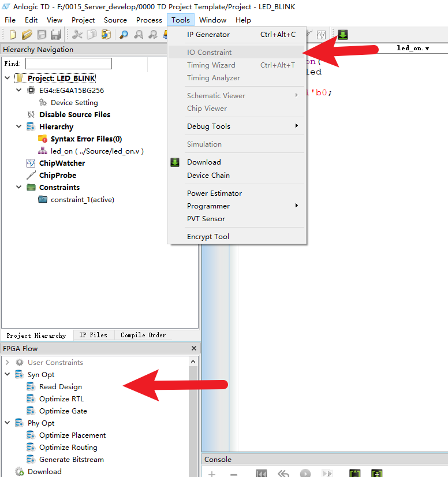This screenshot has height=477, width=448.
Task: Click the console step-forward icon
Action: 327,474
